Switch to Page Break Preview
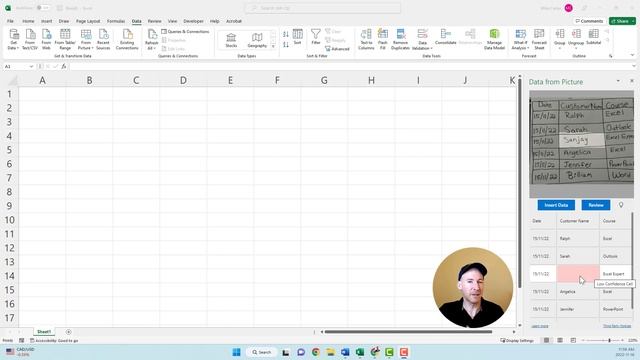The height and width of the screenshot is (360, 640). (x=573, y=340)
